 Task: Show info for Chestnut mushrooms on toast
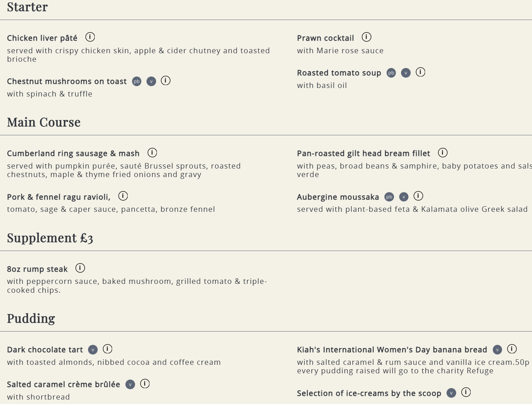point(166,81)
